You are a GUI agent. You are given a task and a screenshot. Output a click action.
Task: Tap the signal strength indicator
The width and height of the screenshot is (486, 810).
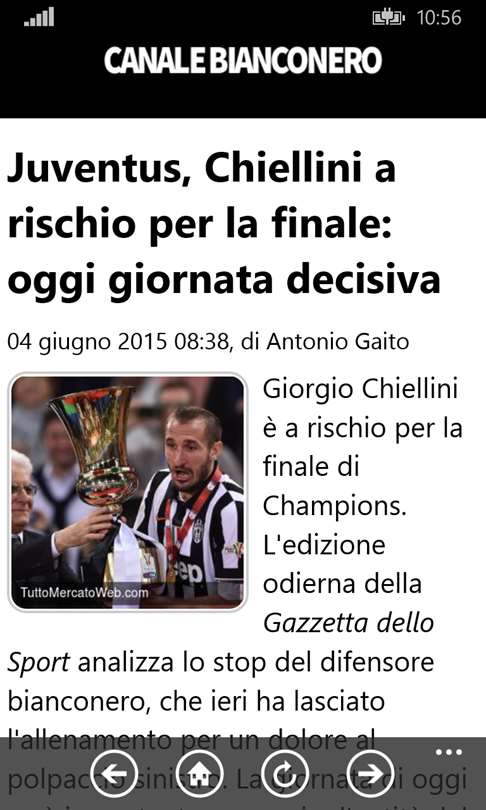pyautogui.click(x=39, y=17)
